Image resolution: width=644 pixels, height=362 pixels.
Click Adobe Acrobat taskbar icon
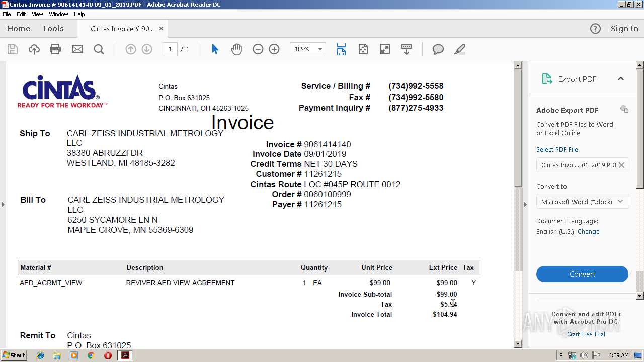[125, 355]
